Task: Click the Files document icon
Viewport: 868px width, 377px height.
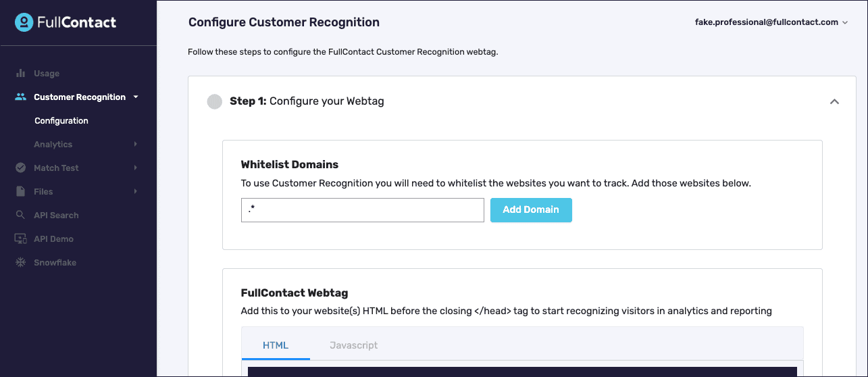Action: point(21,191)
